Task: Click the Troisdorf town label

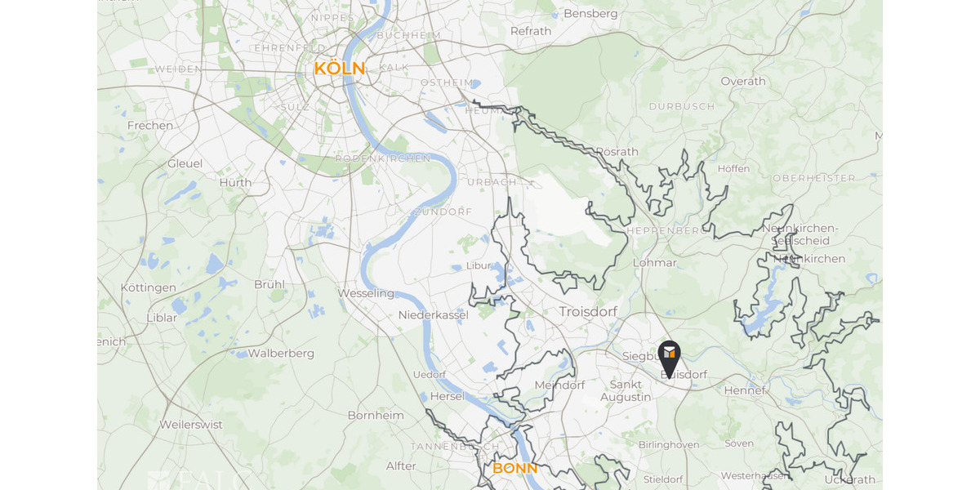Action: coord(588,312)
